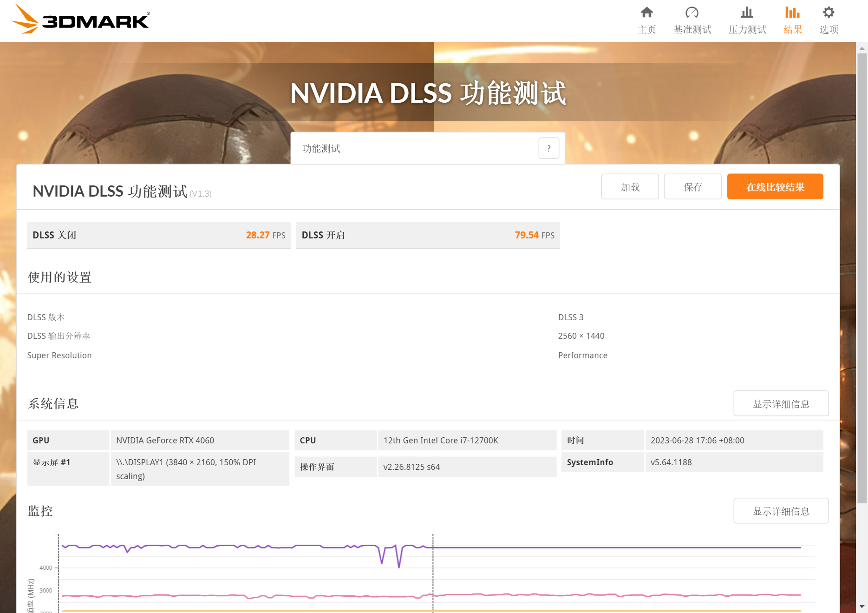
Task: Select the DLSS 开启 79.54 FPS score
Action: coord(428,235)
